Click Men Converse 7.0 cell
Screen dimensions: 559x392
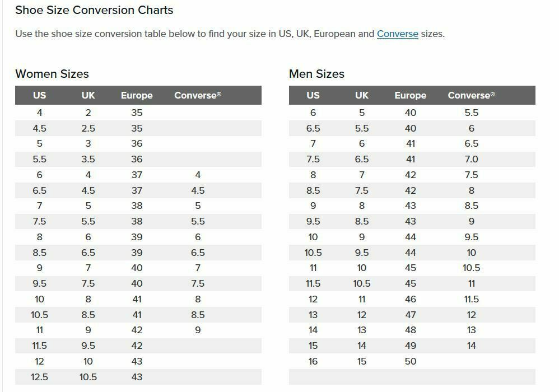471,159
